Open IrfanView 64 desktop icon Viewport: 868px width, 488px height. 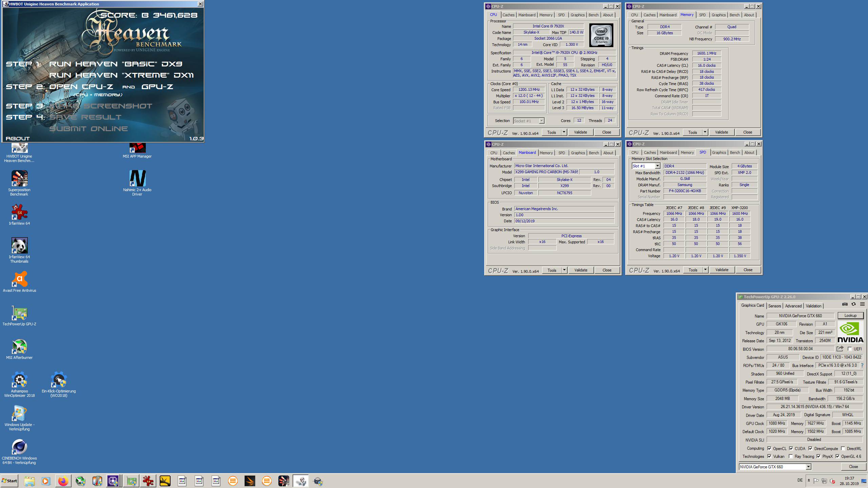pos(19,215)
